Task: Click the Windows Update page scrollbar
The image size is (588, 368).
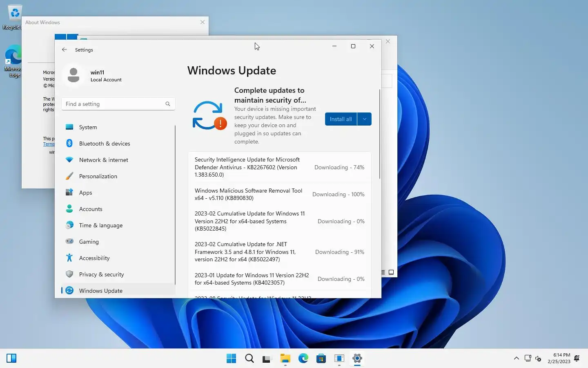Action: 380,134
